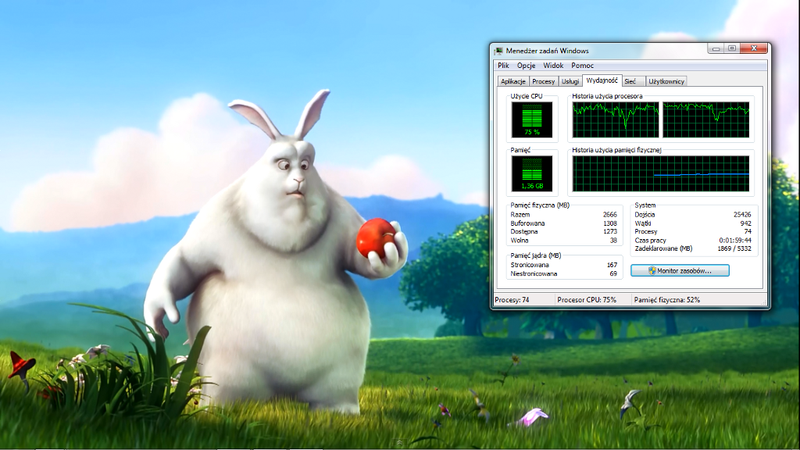Click the memory 1,36 GB gauge
Image resolution: width=800 pixels, height=450 pixels.
coord(532,173)
